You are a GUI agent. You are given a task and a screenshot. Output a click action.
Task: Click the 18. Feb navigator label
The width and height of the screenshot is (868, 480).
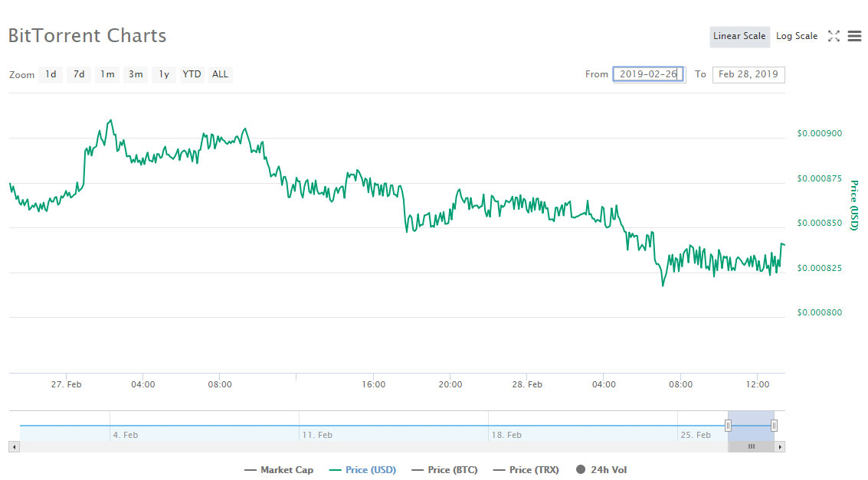pos(506,435)
